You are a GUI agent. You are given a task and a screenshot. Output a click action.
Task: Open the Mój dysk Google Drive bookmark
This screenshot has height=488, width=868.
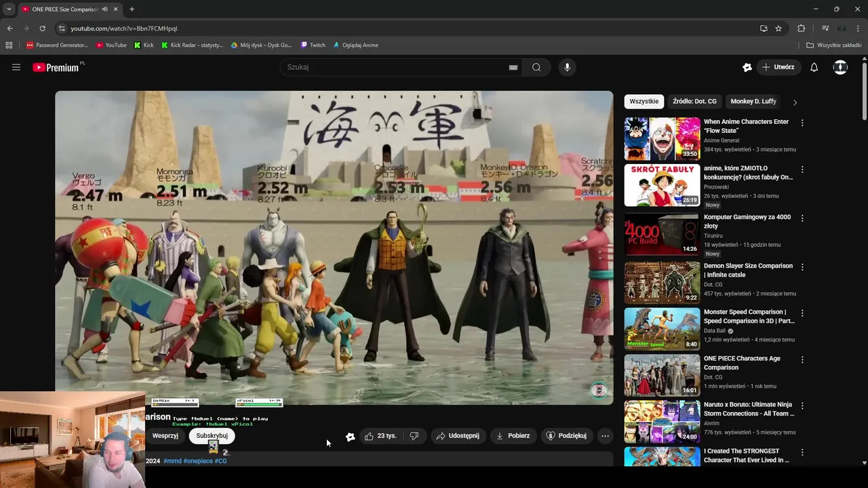coord(261,45)
